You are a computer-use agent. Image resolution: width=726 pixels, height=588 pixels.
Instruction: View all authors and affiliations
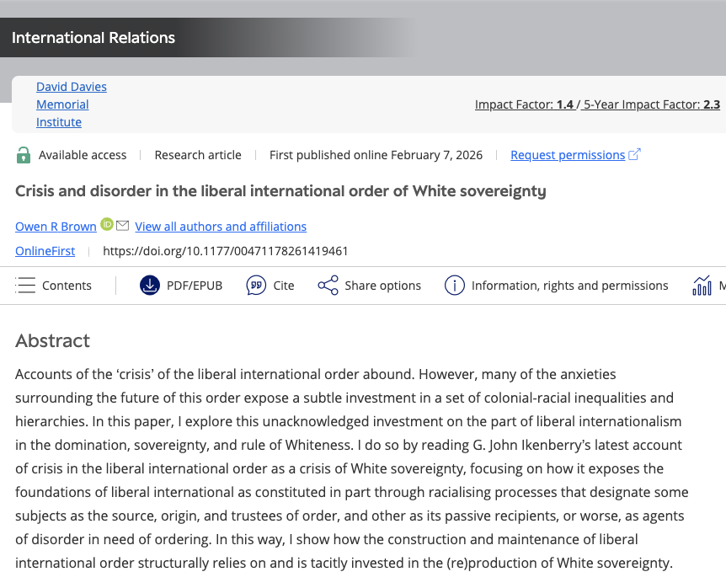[220, 226]
